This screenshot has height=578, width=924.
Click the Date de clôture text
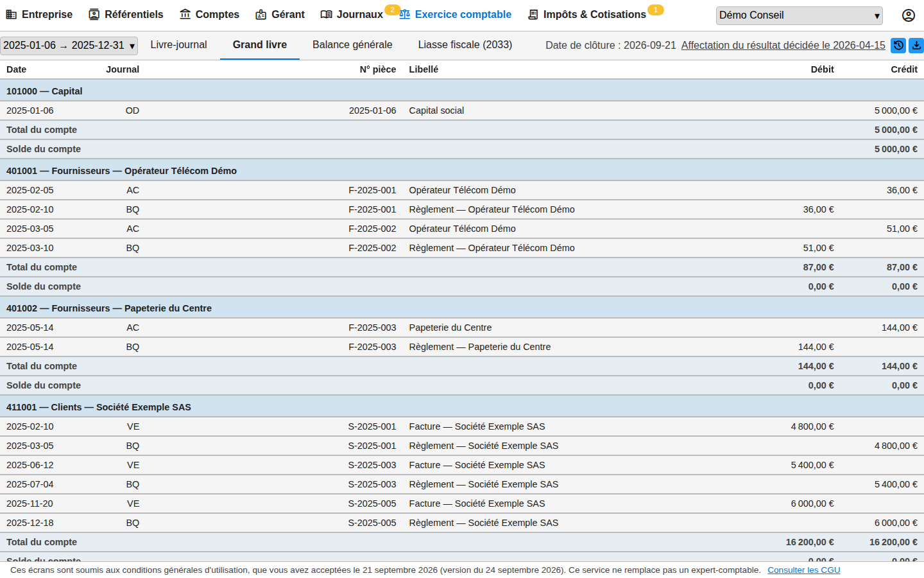pyautogui.click(x=610, y=45)
